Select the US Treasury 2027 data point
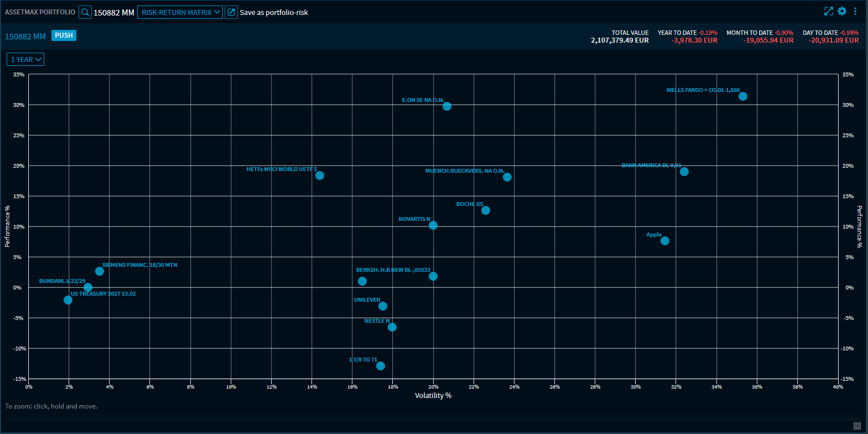The width and height of the screenshot is (868, 434). click(68, 300)
